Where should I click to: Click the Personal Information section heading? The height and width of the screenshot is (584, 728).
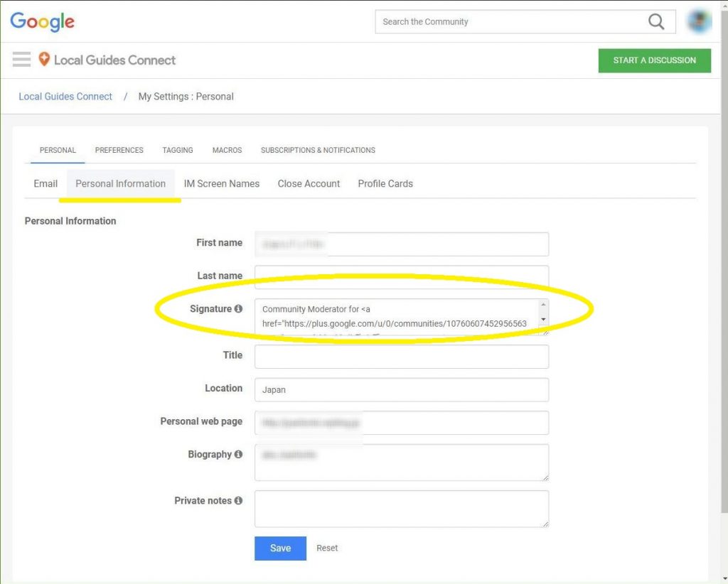(x=70, y=221)
